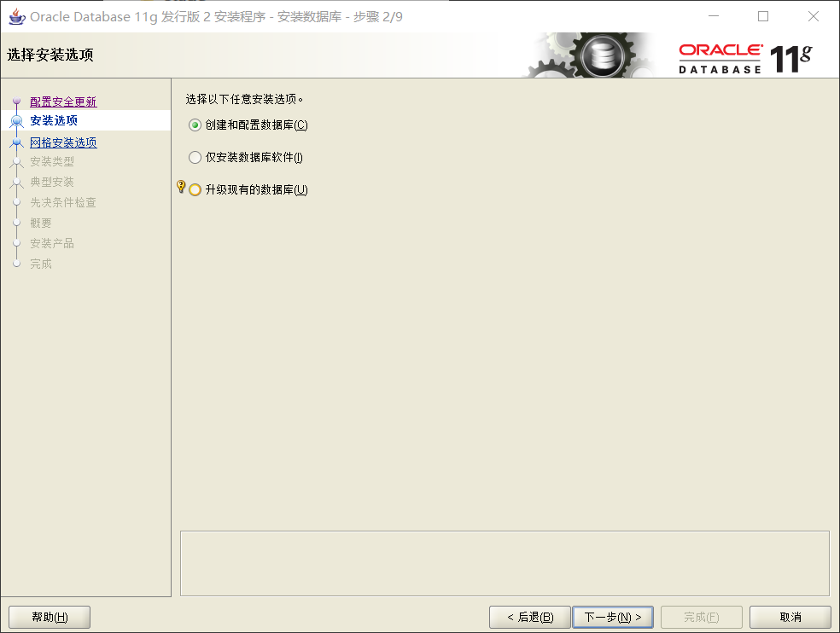
Task: Click the Oracle Database logo in the header
Action: click(x=720, y=57)
